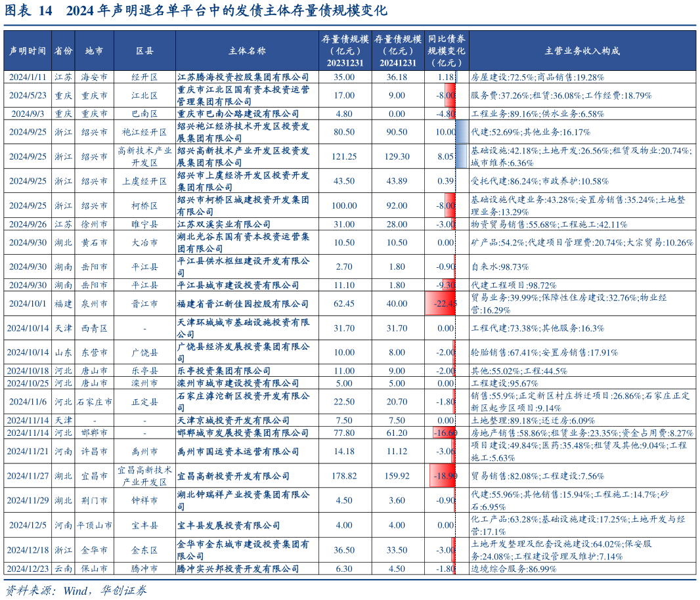
Task: Select the 福建省晋江新佳园控股有限公司 cell
Action: point(243,304)
